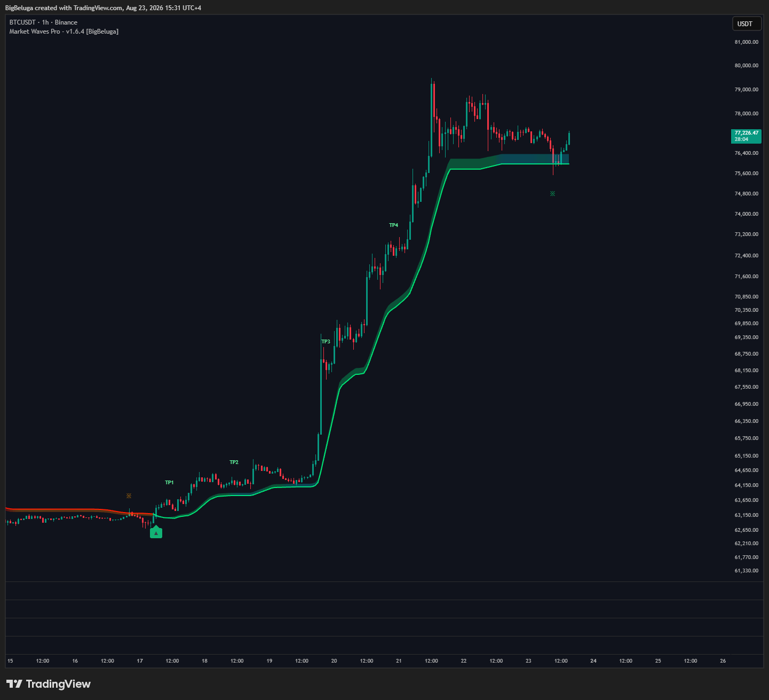
Task: Click the 66,950.00 price axis label
Action: [747, 404]
